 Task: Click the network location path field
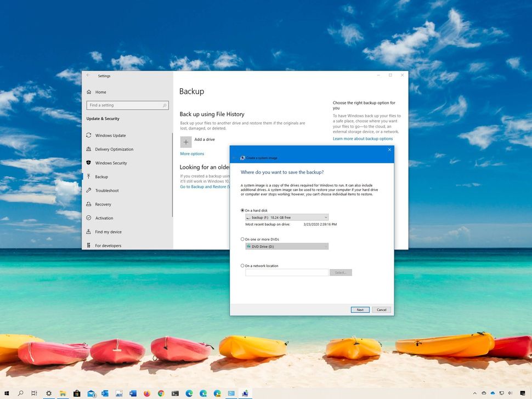tap(285, 272)
